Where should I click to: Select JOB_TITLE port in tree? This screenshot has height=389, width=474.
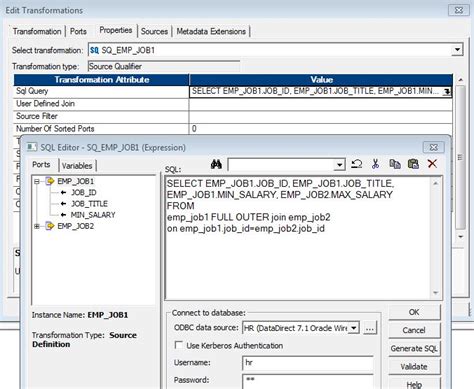pos(89,204)
